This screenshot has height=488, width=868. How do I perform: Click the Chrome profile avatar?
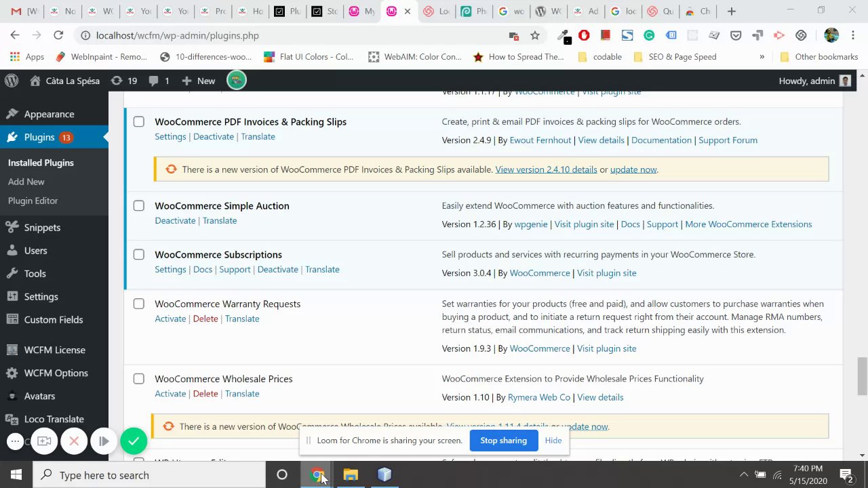(831, 35)
